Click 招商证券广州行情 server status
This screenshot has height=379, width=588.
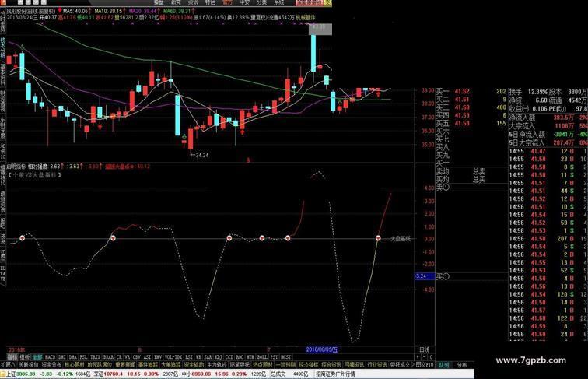[x=335, y=374]
